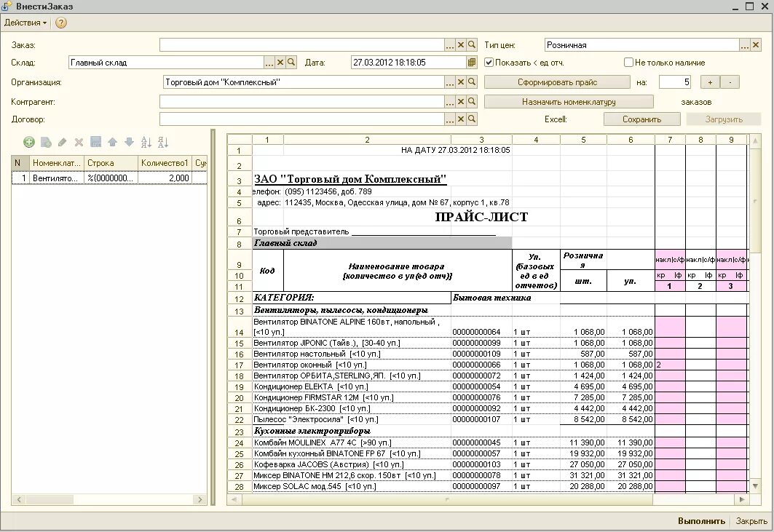Click the save diskette icon in table toolbar

click(96, 143)
